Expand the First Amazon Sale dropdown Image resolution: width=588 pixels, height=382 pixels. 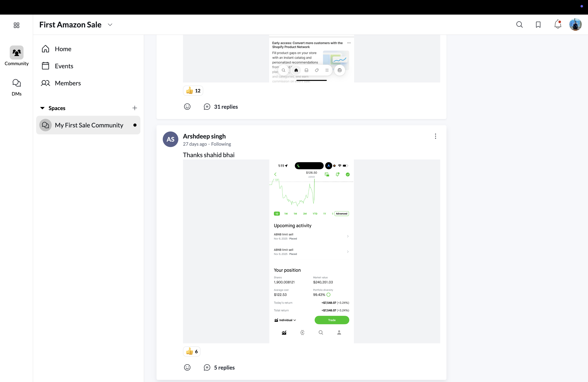(110, 25)
